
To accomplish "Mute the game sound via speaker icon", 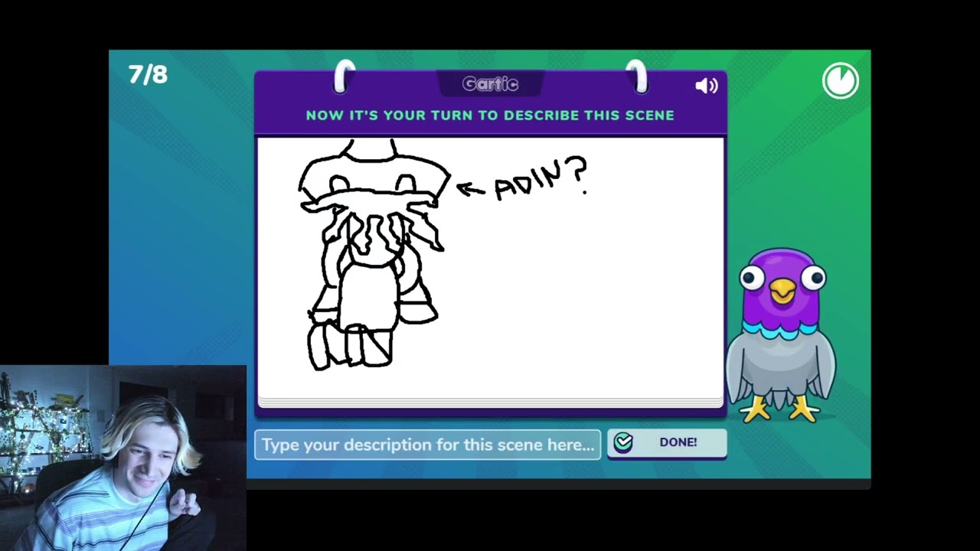I will point(706,86).
